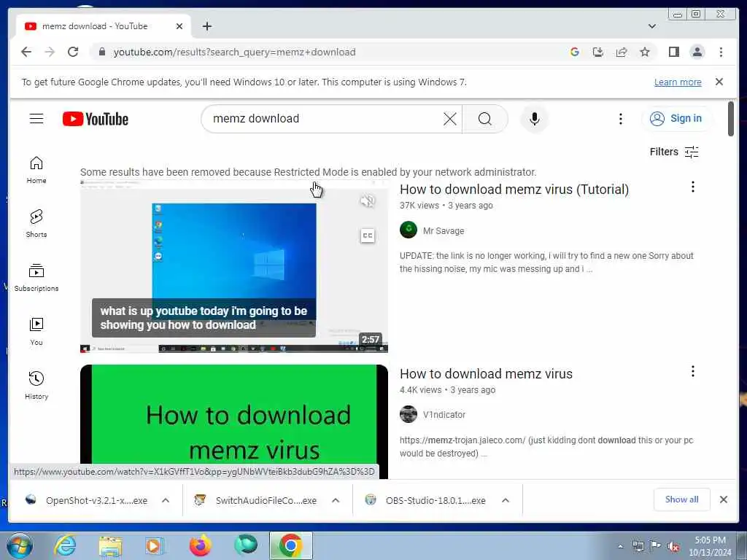Image resolution: width=747 pixels, height=560 pixels.
Task: Open Chrome side panel icon
Action: point(673,52)
